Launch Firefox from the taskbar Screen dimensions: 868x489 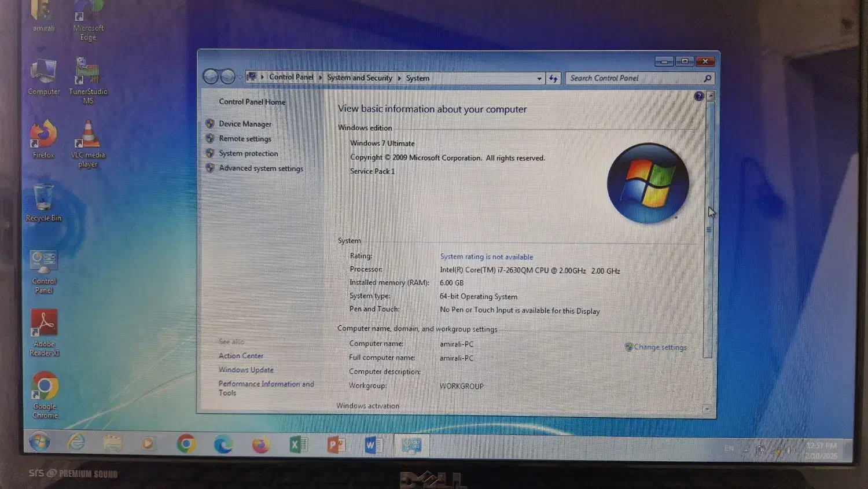coord(260,444)
